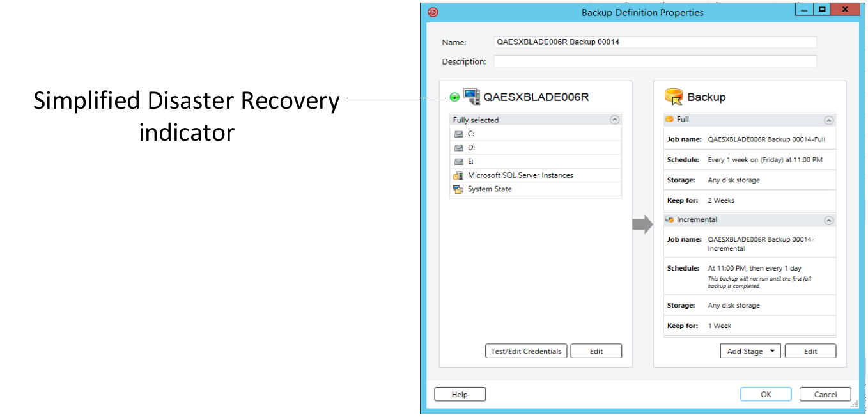The image size is (868, 417).
Task: Edit the Backup stages
Action: click(x=810, y=351)
